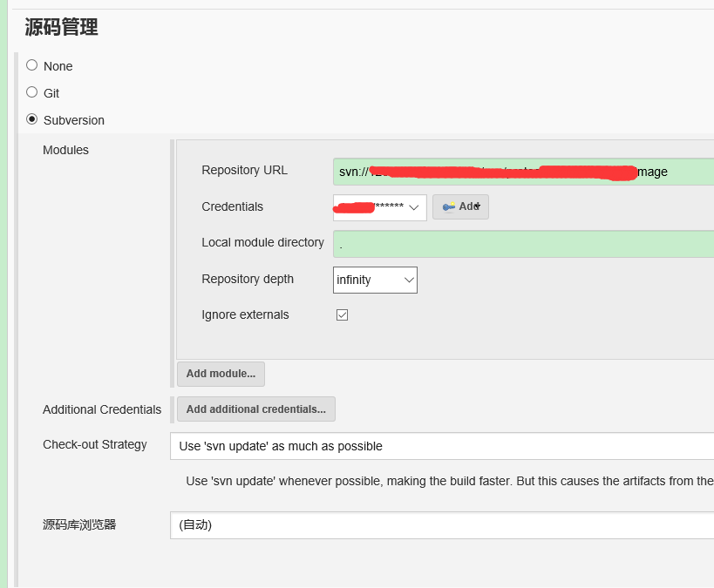
Task: Click the Add button to create credentials
Action: 460,206
